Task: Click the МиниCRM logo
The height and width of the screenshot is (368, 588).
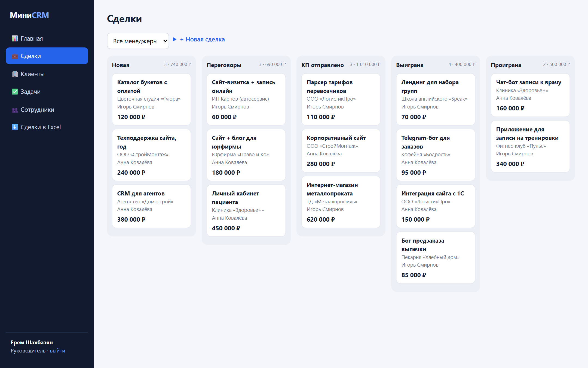Action: pos(29,15)
